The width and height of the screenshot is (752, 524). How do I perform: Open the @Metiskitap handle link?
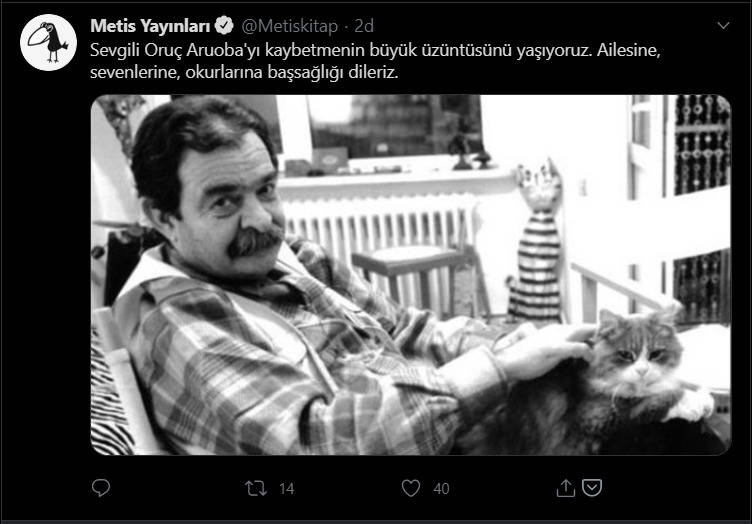click(290, 26)
